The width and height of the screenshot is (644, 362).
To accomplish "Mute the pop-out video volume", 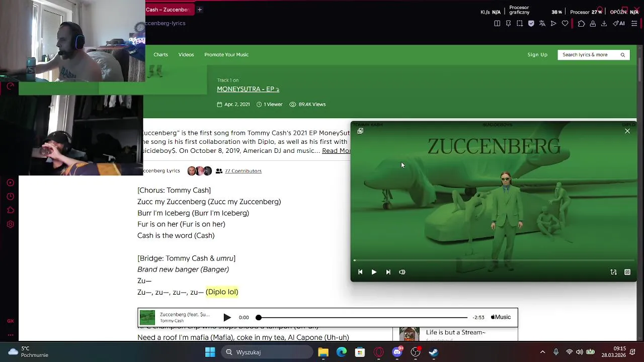I will click(x=402, y=272).
